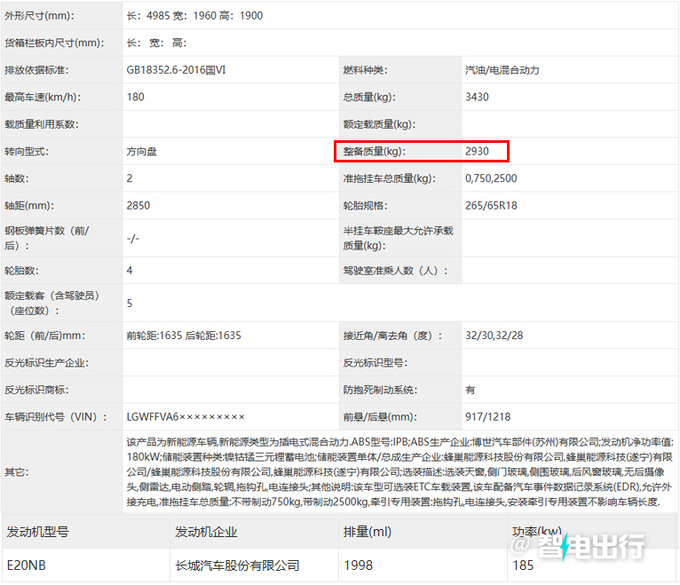Select the 转向型式 value 方向盘
The width and height of the screenshot is (680, 585).
click(x=143, y=151)
